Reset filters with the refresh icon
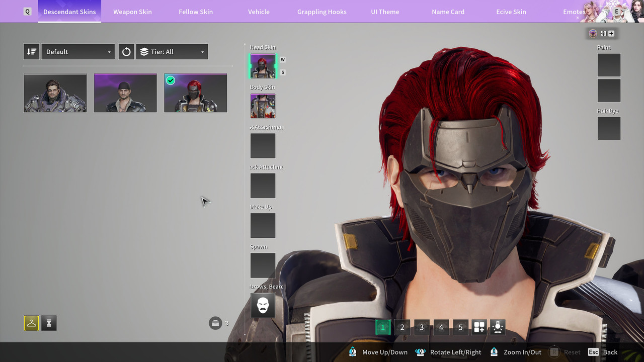Screen dimensions: 644x362 [126, 52]
